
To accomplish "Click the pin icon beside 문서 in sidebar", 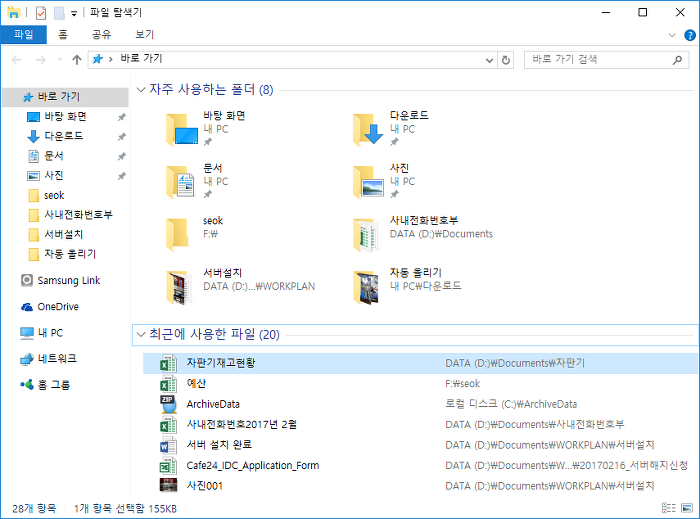I will (121, 156).
